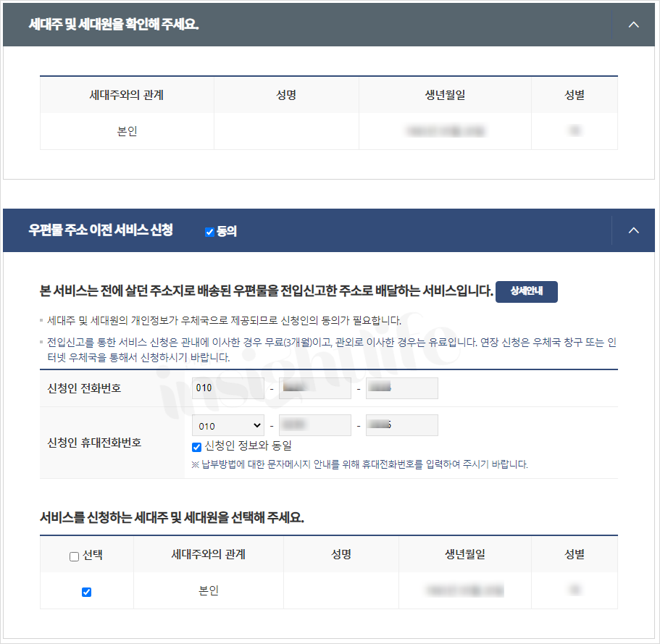Click the 010 area code field under 신청인 전화번호
Image resolution: width=660 pixels, height=644 pixels.
(227, 388)
